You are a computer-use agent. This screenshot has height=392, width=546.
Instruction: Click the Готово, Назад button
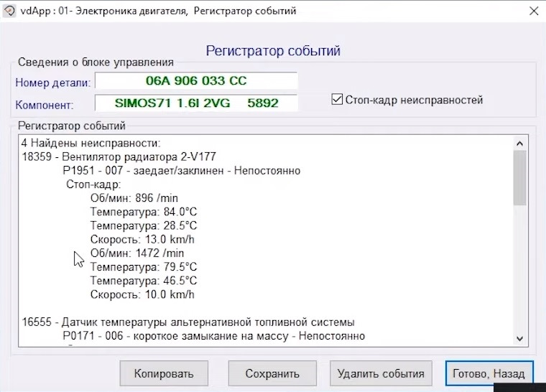[489, 373]
